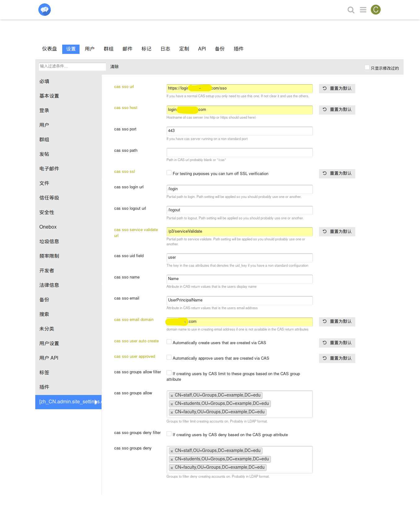Select 安全性 in settings sidebar
This screenshot has width=420, height=513.
(x=47, y=213)
